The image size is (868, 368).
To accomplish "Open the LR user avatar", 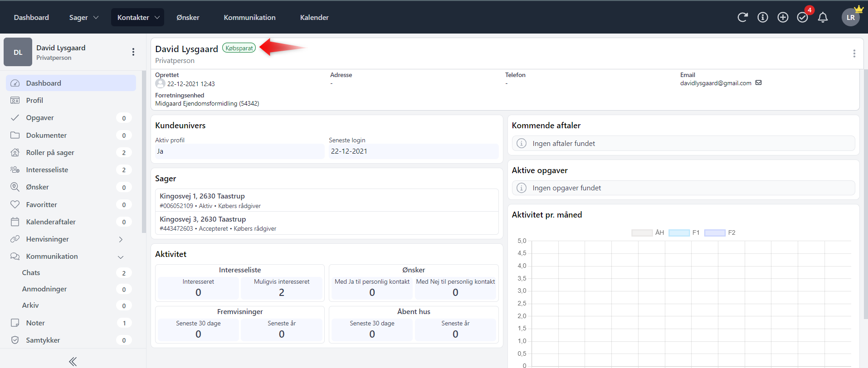I will coord(850,17).
